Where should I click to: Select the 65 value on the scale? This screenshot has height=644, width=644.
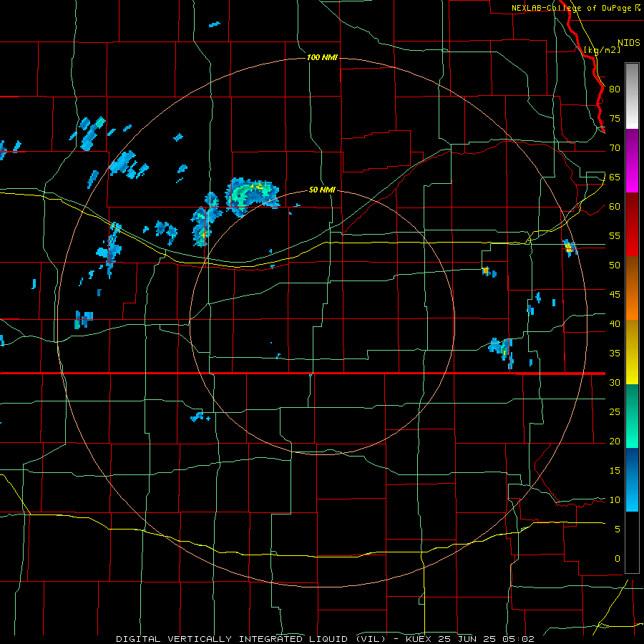[x=615, y=177]
